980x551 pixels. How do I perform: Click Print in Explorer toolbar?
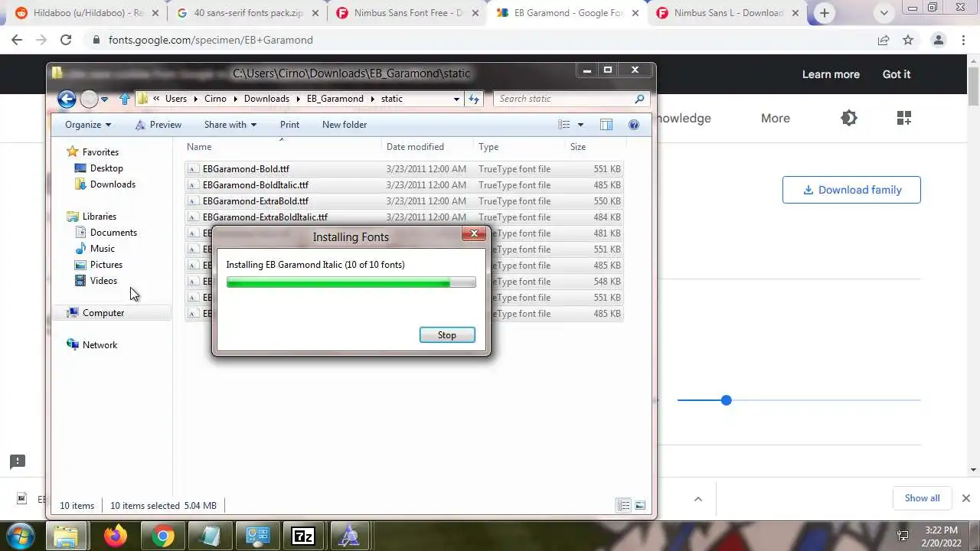289,125
